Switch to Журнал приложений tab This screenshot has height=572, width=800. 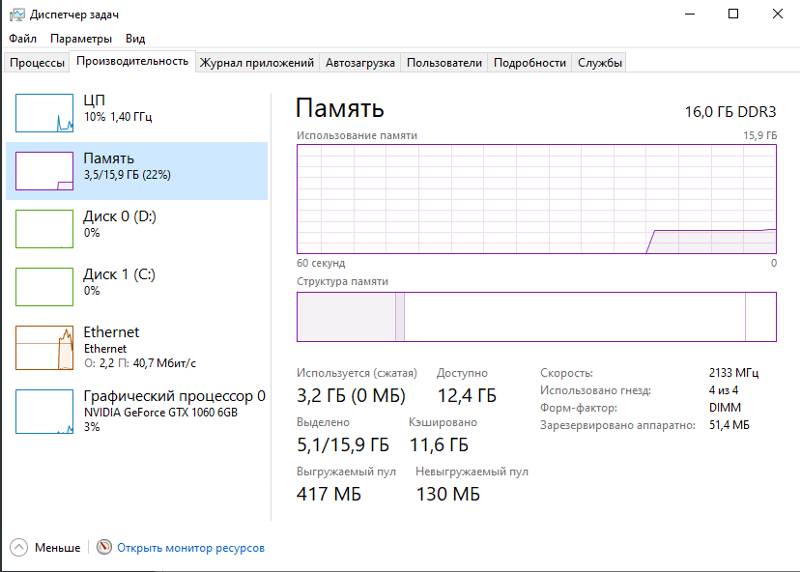coord(257,63)
